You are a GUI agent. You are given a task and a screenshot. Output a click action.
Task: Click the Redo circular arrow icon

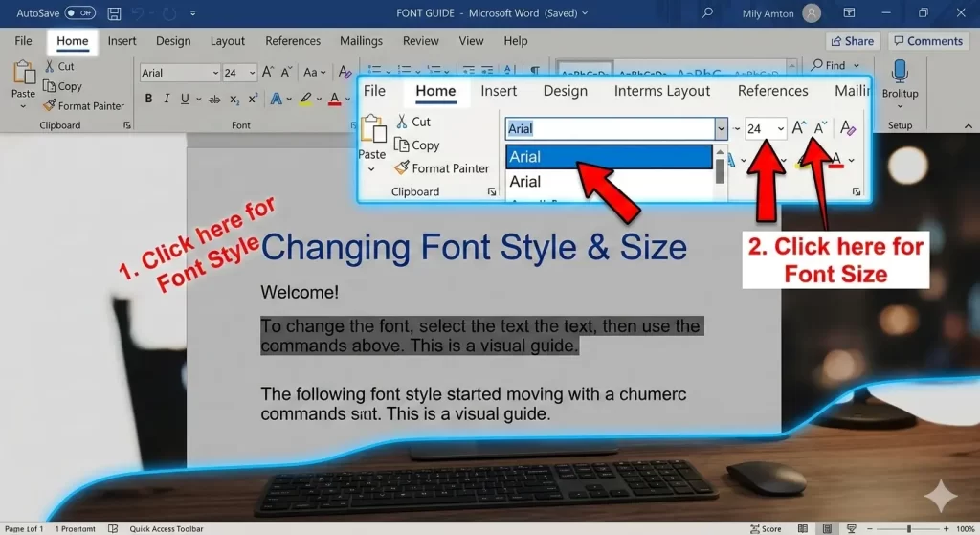coord(168,13)
